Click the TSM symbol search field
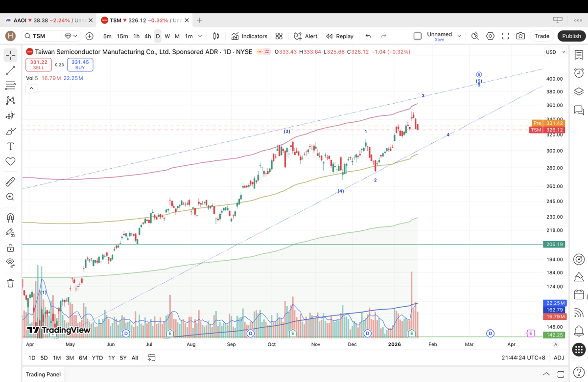Screen dimensions: 588x382 pyautogui.click(x=42, y=36)
